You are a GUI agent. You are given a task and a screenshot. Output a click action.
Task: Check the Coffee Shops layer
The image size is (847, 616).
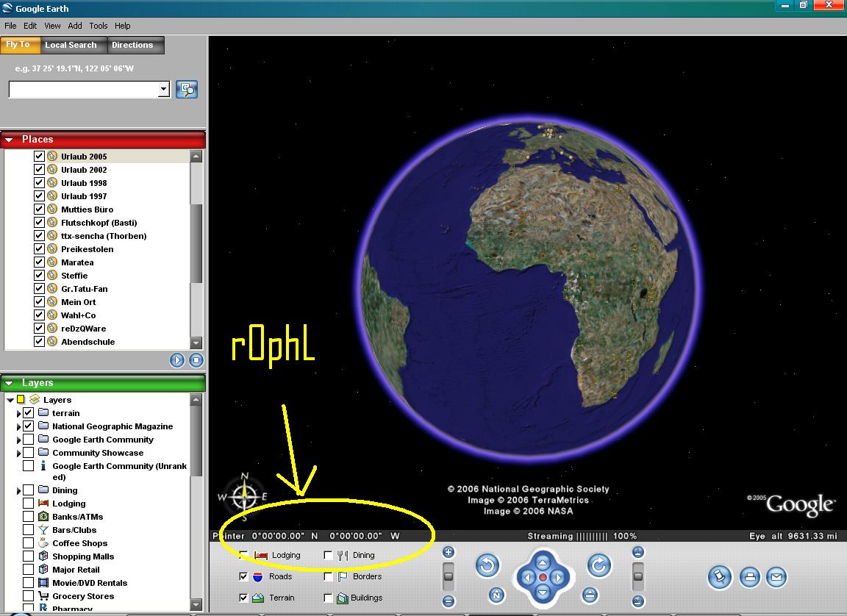(28, 543)
